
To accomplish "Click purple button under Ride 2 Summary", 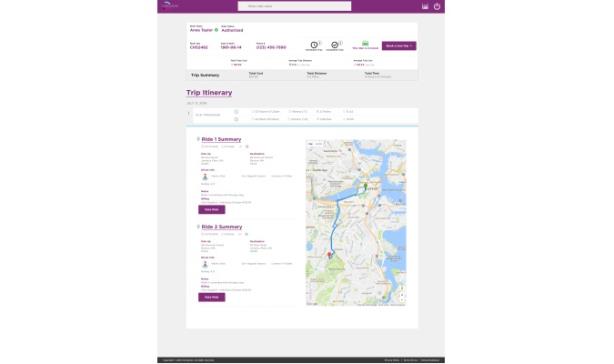I will coord(211,297).
